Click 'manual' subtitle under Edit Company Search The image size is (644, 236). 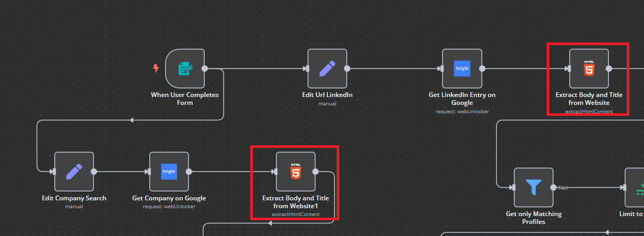[74, 206]
